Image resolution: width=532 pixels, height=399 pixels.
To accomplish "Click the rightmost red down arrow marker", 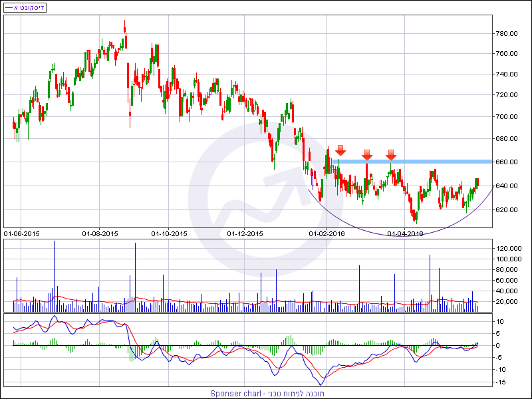I will (391, 154).
